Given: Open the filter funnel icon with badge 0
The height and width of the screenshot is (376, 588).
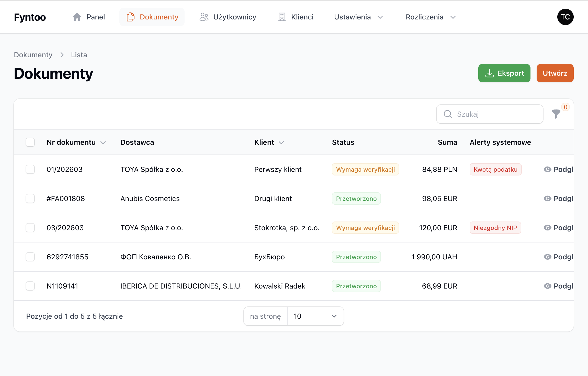Looking at the screenshot, I should coord(556,114).
